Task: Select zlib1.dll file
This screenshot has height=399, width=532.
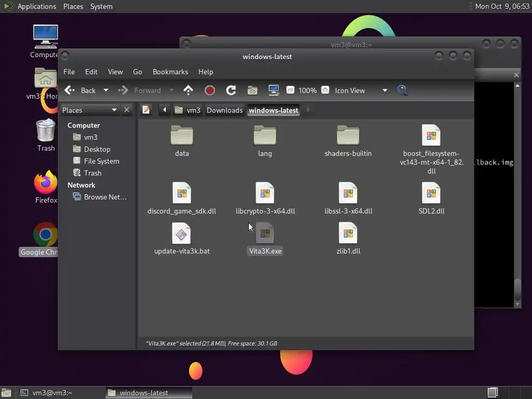Action: click(348, 238)
